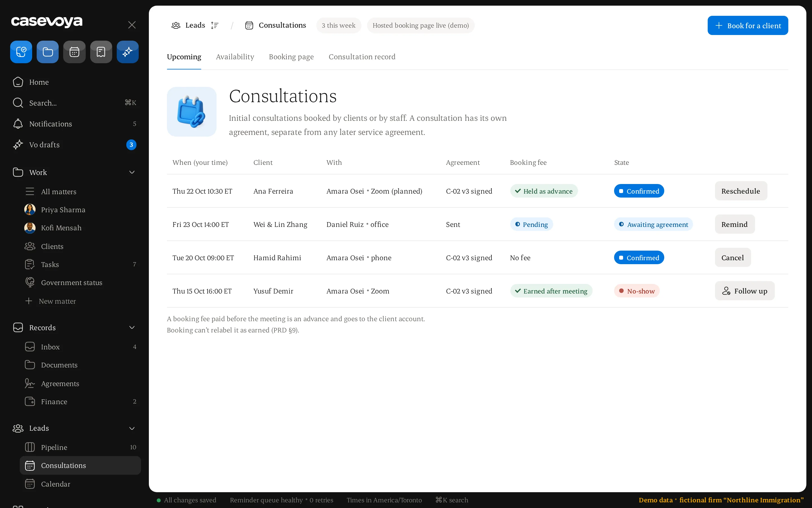Click the Consultations calendar icon in breadcrumb

249,25
